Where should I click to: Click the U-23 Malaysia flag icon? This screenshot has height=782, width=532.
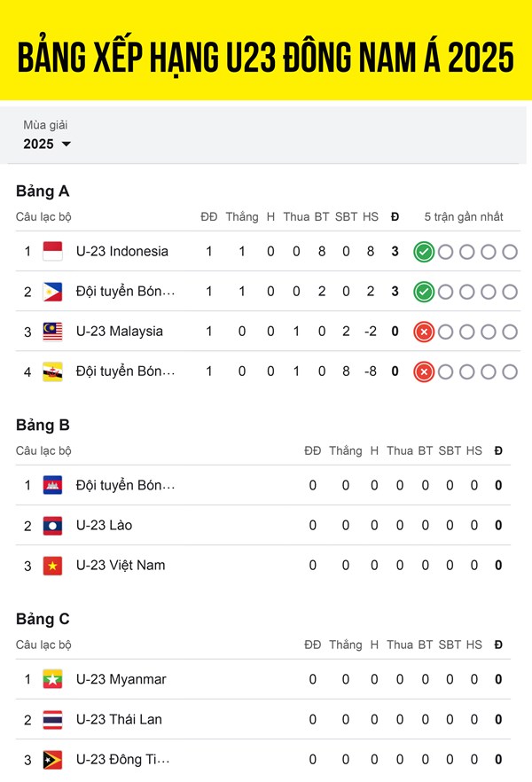(52, 332)
